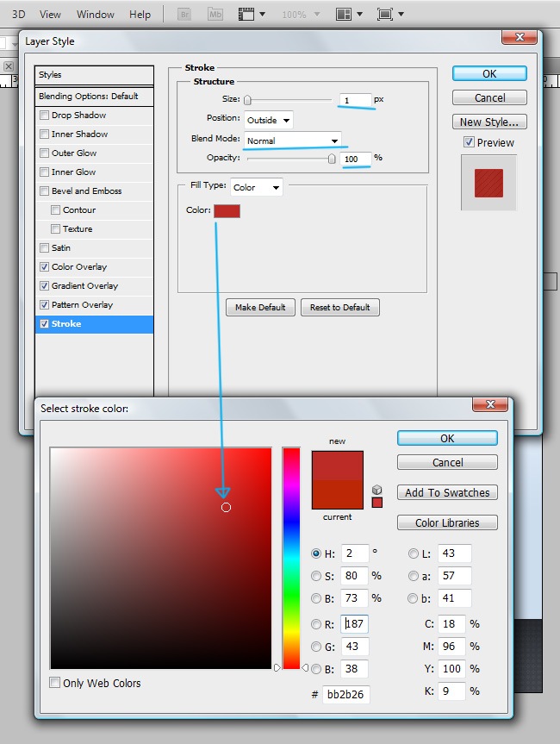Open the Help menu

point(140,15)
